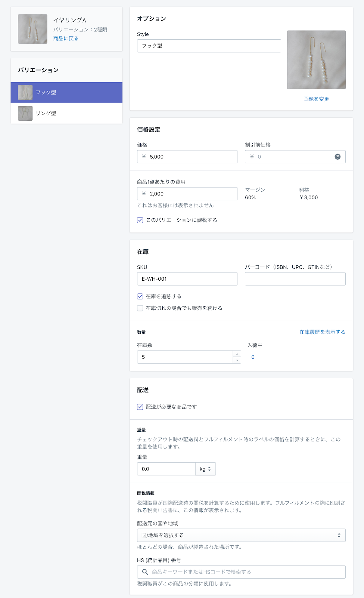Click the バーコード input field
The width and height of the screenshot is (364, 598).
click(295, 279)
